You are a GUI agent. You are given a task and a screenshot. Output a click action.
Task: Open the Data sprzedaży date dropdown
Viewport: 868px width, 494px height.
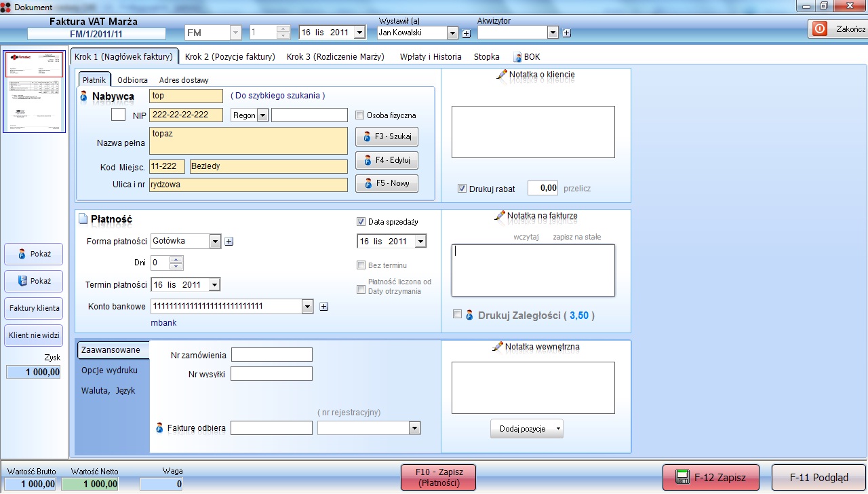point(420,241)
